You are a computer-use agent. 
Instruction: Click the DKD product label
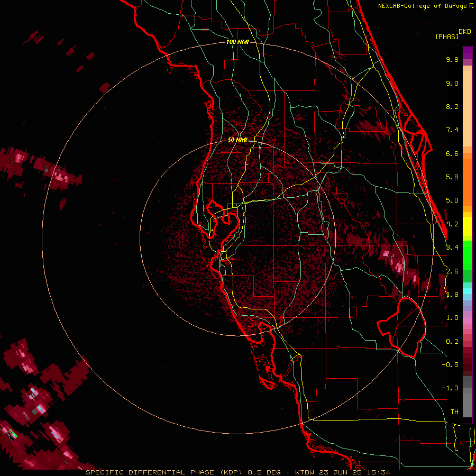click(465, 32)
